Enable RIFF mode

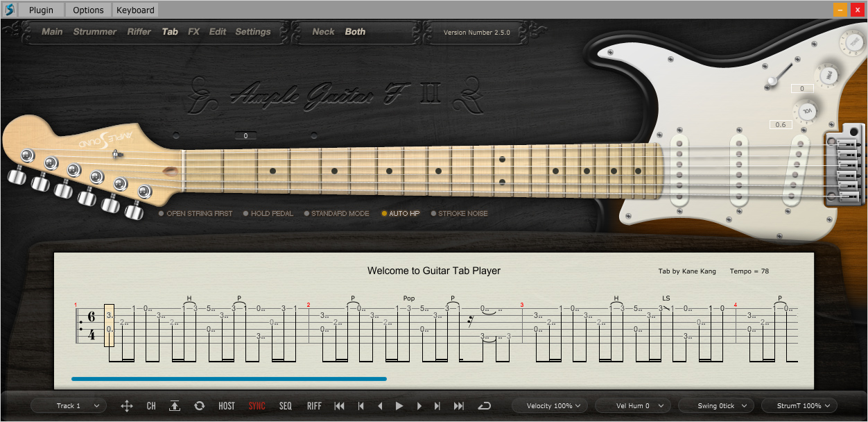(314, 406)
